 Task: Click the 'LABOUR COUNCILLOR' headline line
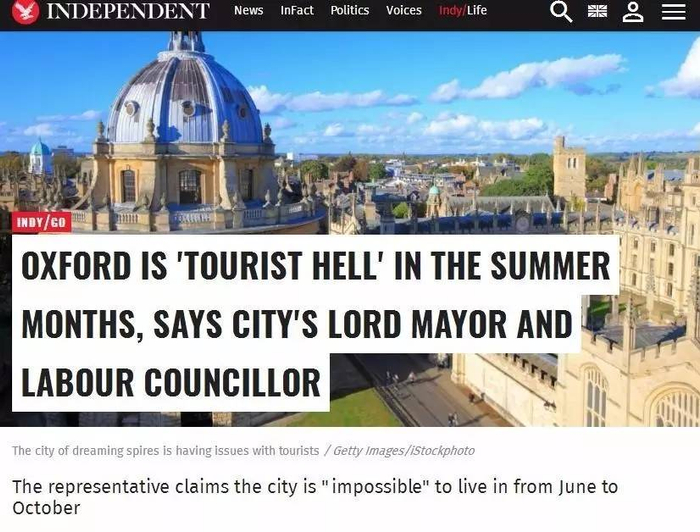tap(171, 382)
